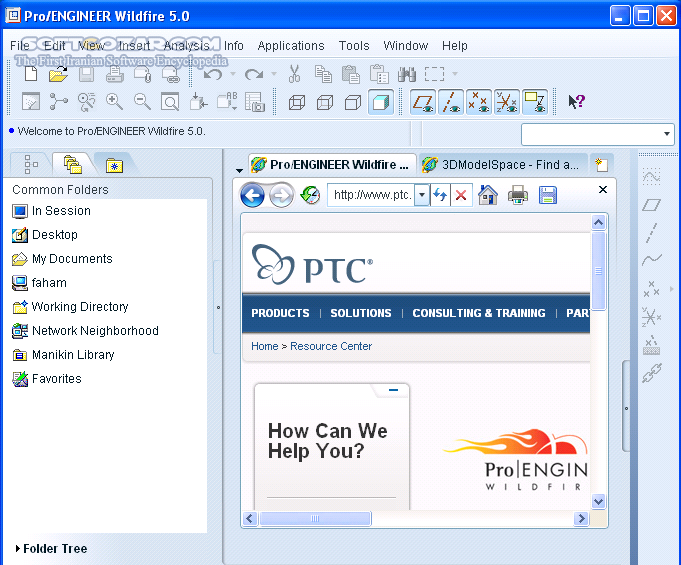Screen dimensions: 681x565
Task: Click the Undo arrow
Action: pyautogui.click(x=213, y=74)
